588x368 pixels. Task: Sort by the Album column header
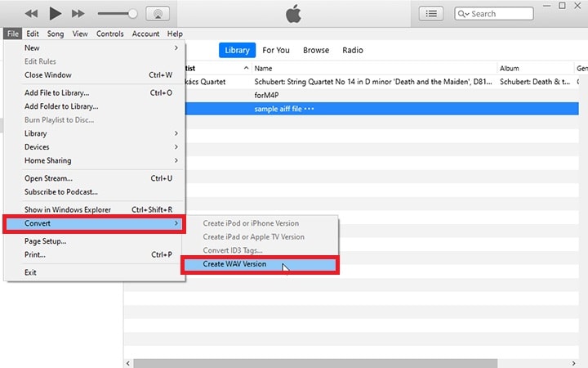(x=535, y=69)
